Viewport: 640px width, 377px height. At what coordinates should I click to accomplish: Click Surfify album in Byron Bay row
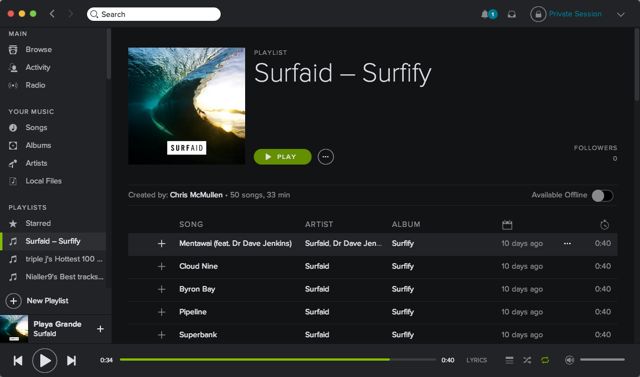[x=403, y=289]
